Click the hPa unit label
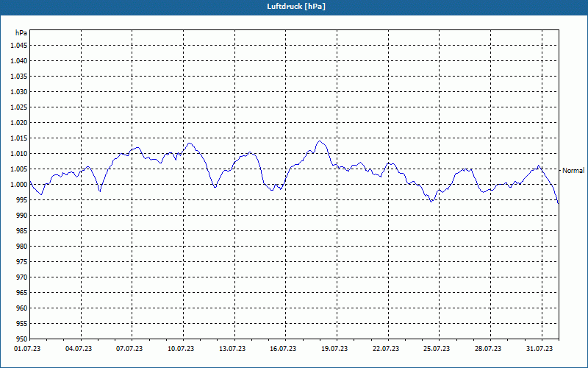The height and width of the screenshot is (368, 588). [x=21, y=33]
